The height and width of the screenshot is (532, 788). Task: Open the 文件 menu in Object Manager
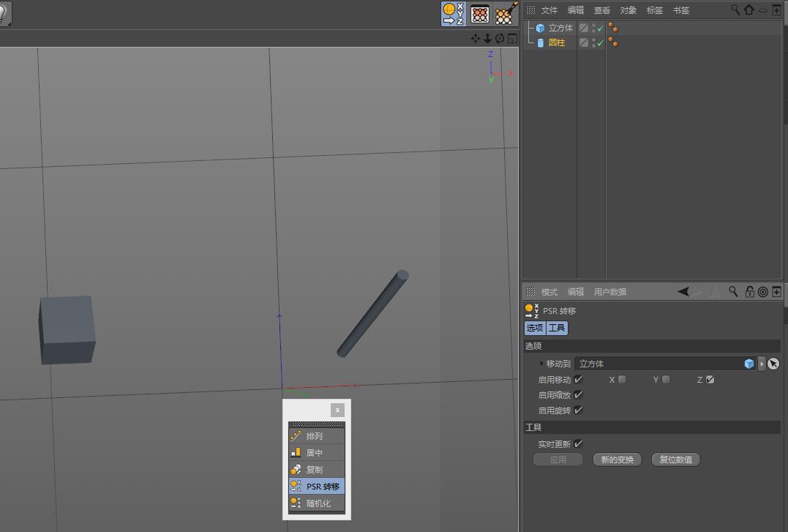click(x=549, y=10)
